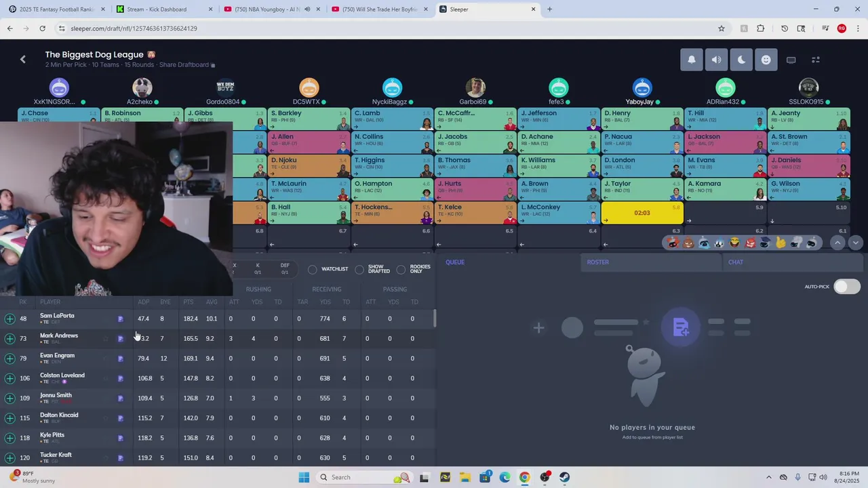868x488 pixels.
Task: Open a new browser tab
Action: click(x=549, y=9)
